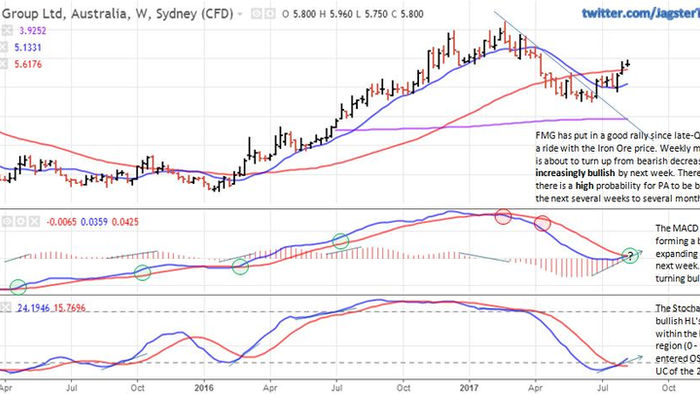
Task: Click the Apr label right of 2017
Action: pyautogui.click(x=535, y=388)
